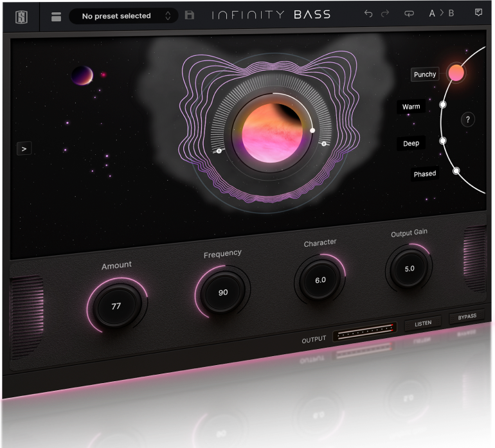
Task: Toggle the loop icon in top bar
Action: 409,13
